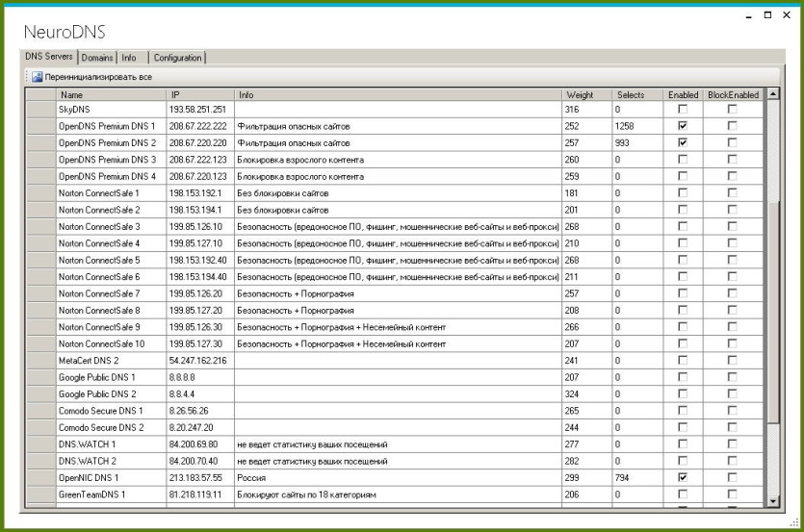Click the Selects value 1258

637,126
